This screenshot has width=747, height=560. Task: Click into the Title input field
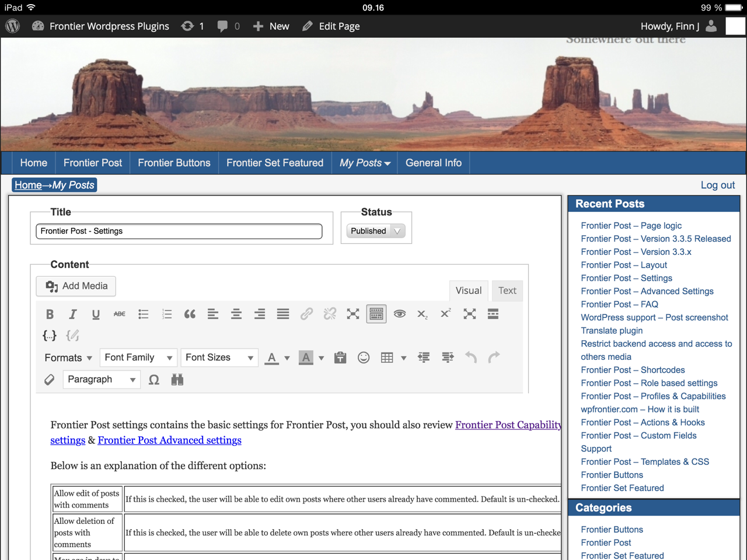(179, 231)
